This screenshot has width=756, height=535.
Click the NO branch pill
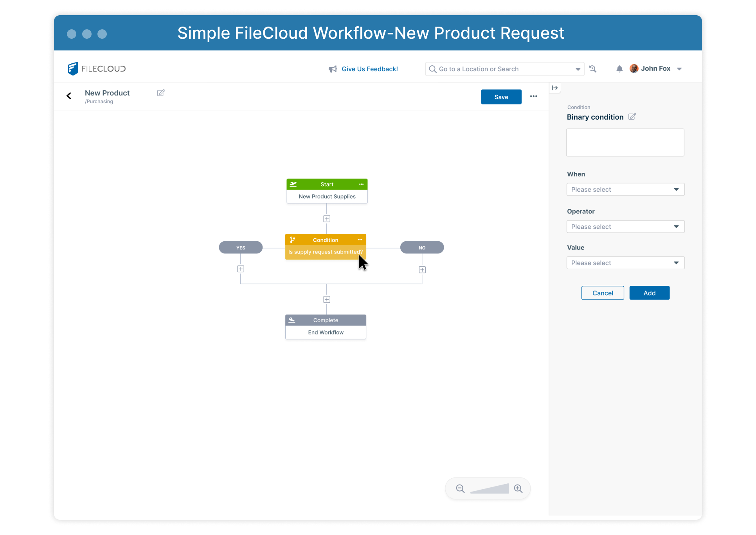click(x=422, y=248)
